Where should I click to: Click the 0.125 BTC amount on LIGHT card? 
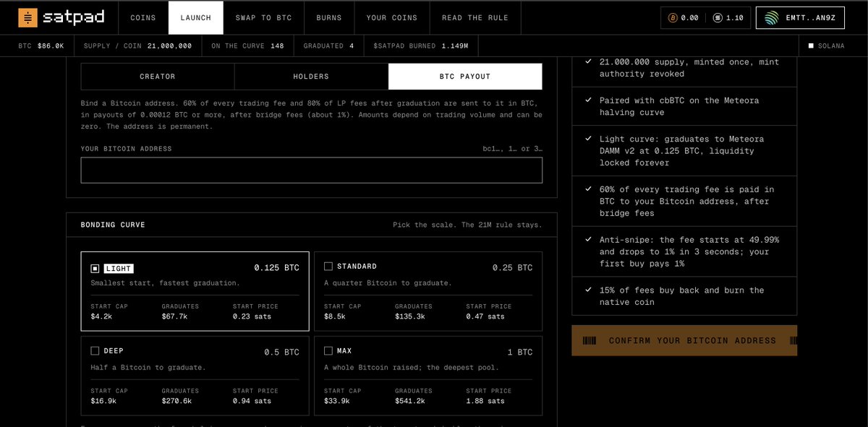(x=276, y=267)
